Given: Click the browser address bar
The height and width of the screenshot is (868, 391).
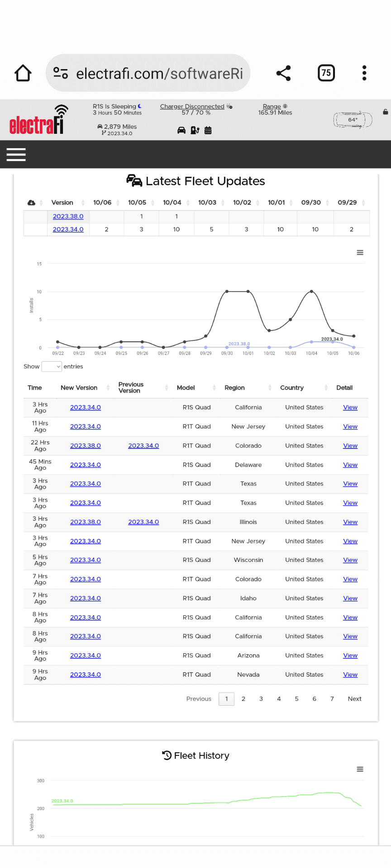Looking at the screenshot, I should (148, 73).
